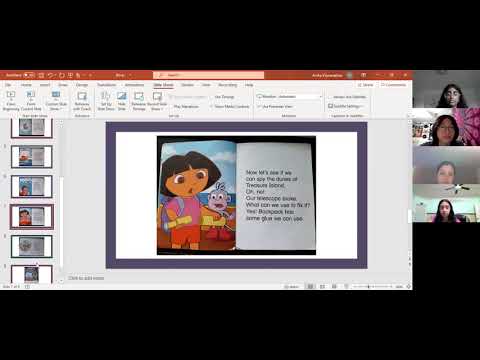Click the slide counter in status bar

pos(11,287)
